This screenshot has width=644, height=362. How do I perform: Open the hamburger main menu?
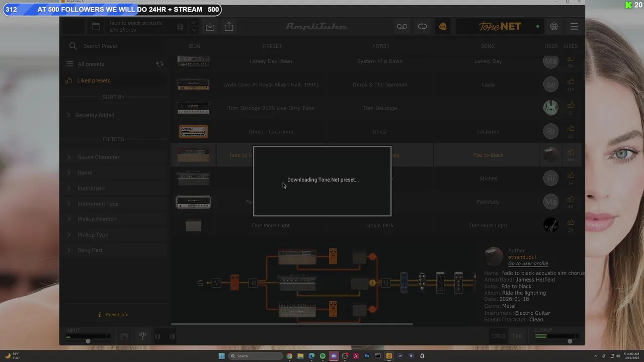(x=574, y=27)
